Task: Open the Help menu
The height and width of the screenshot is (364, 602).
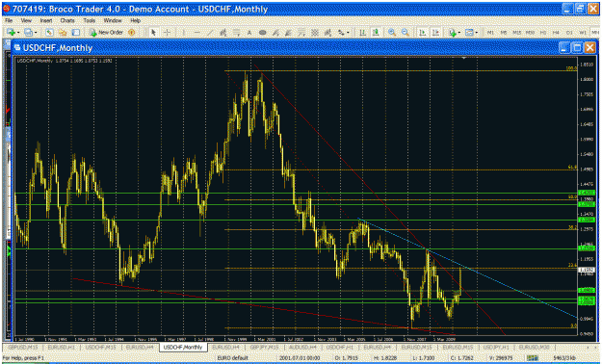Action: 135,20
